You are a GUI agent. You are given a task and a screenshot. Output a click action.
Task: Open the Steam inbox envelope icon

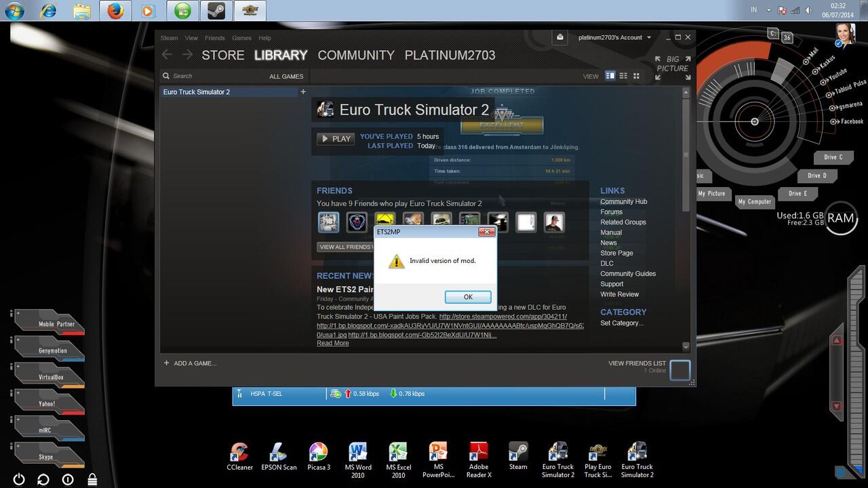point(560,37)
